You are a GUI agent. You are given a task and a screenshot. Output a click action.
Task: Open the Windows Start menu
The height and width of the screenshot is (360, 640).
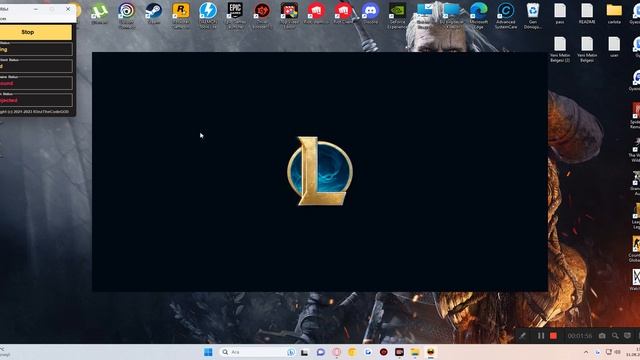[208, 352]
